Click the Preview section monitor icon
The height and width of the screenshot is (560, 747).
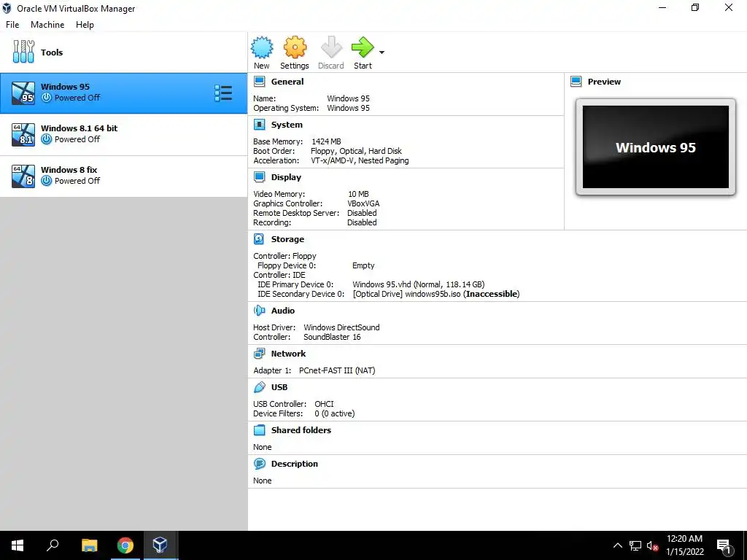[576, 82]
